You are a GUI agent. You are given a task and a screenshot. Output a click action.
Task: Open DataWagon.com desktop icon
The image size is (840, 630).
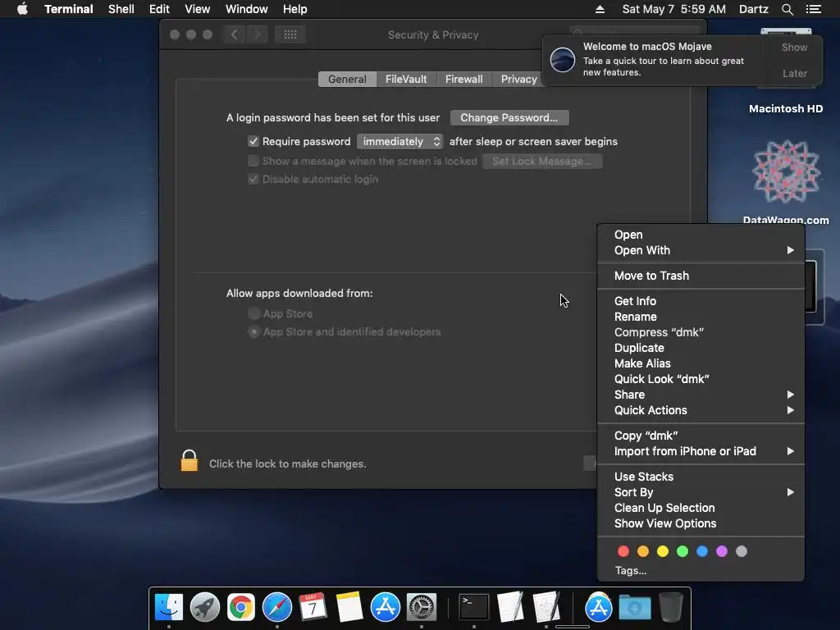(786, 171)
